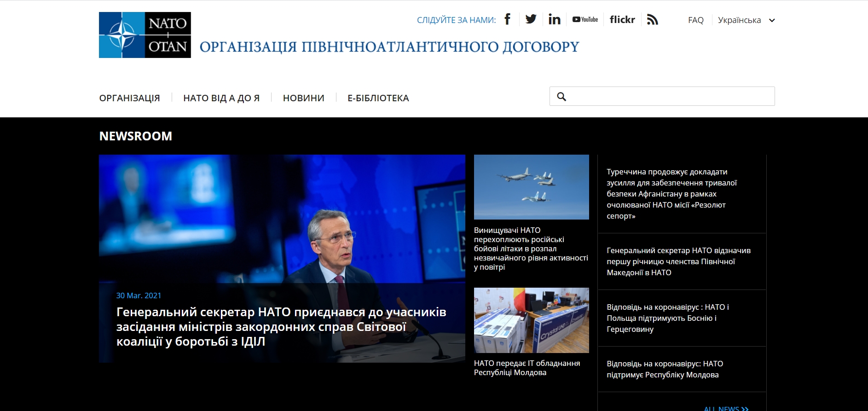The image size is (868, 411).
Task: Open the ОРГАНІЗАЦІЯ menu
Action: [130, 98]
